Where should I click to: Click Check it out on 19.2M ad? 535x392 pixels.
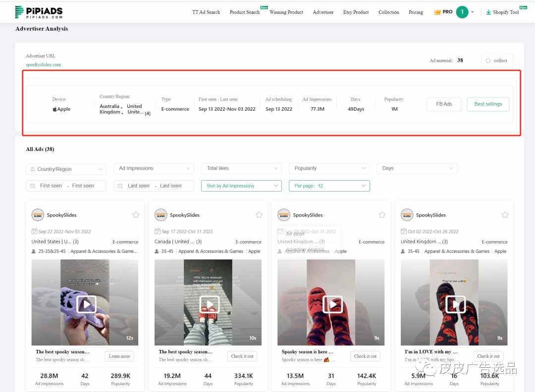pyautogui.click(x=242, y=356)
